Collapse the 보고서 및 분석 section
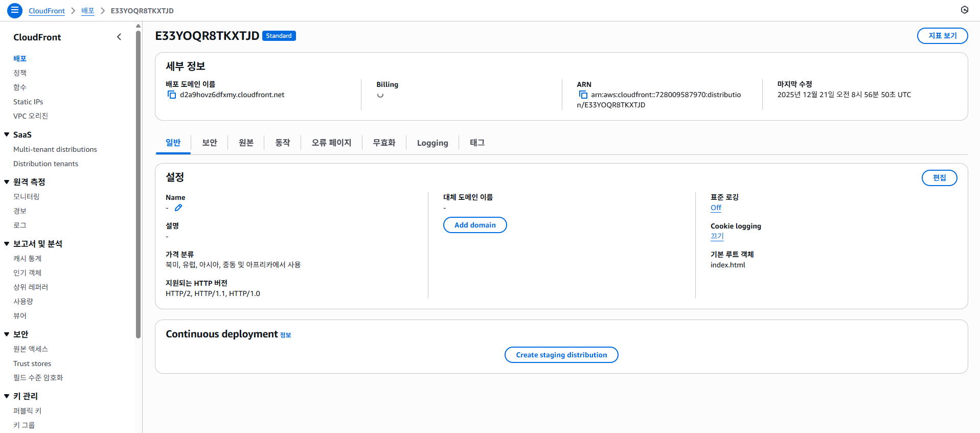This screenshot has height=433, width=980. point(7,244)
